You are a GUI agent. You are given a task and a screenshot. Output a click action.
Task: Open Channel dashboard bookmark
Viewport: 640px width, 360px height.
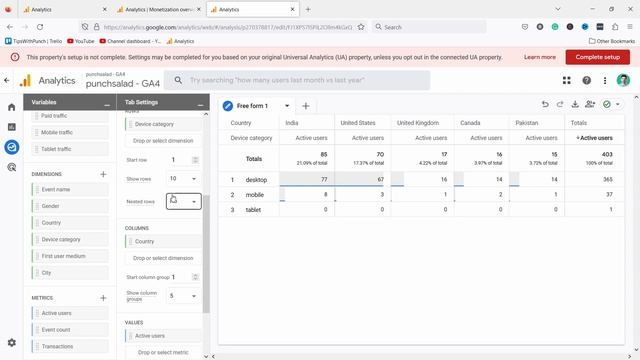(x=130, y=41)
